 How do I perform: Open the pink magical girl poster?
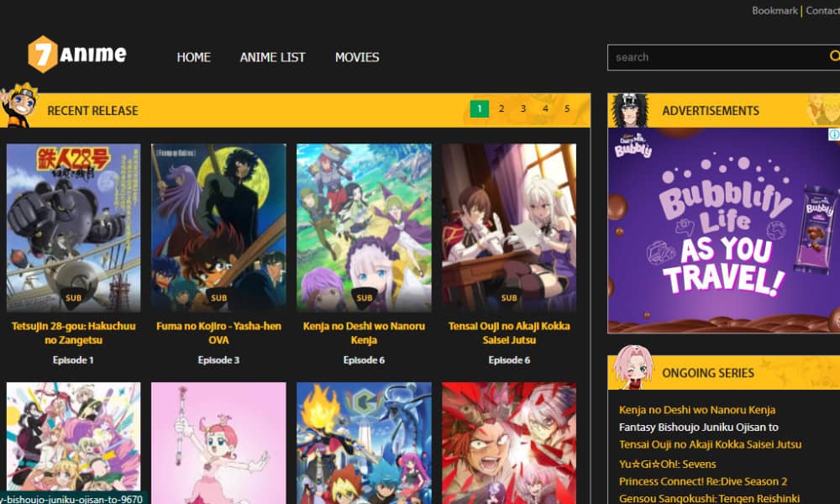(218, 443)
